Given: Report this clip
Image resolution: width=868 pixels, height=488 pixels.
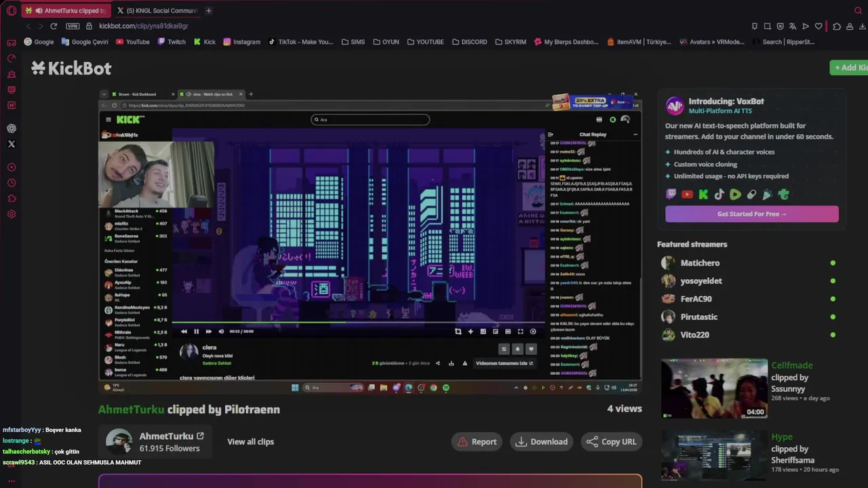Looking at the screenshot, I should (x=477, y=441).
